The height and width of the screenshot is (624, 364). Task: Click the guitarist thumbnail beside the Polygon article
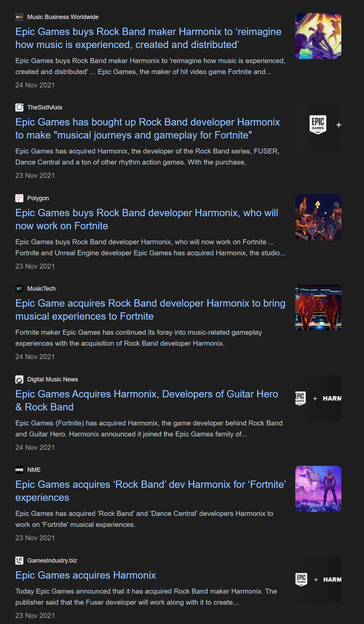[318, 217]
